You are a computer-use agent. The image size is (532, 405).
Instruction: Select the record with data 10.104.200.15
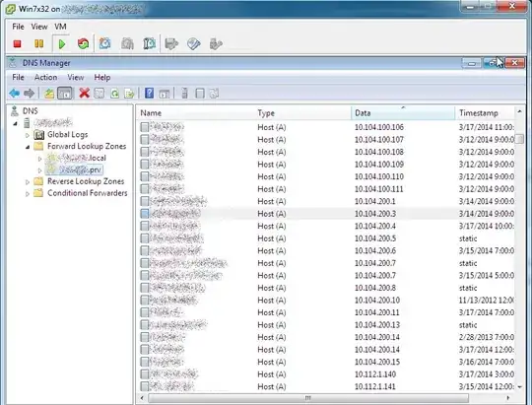(x=327, y=362)
